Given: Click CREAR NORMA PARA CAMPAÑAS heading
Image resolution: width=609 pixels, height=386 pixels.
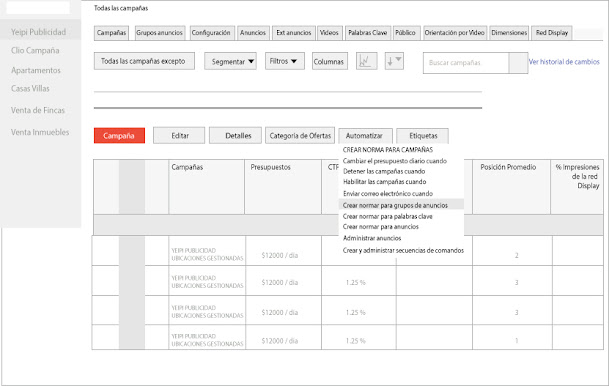Looking at the screenshot, I should point(388,150).
